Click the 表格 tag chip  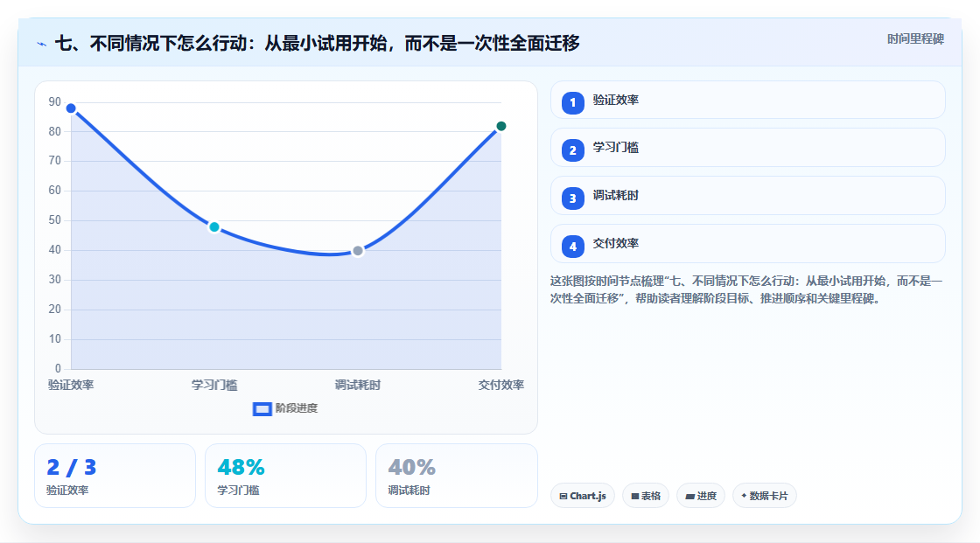pyautogui.click(x=646, y=496)
